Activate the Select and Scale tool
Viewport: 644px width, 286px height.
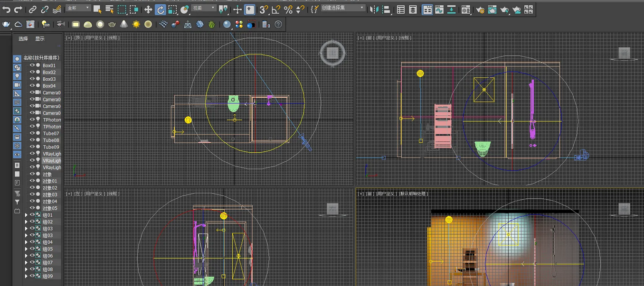click(173, 9)
